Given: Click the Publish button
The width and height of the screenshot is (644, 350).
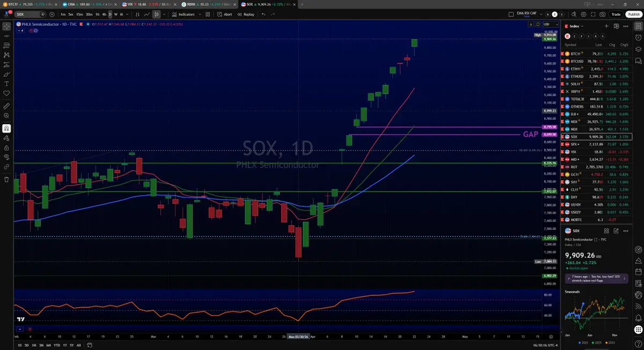Looking at the screenshot, I should click(633, 14).
